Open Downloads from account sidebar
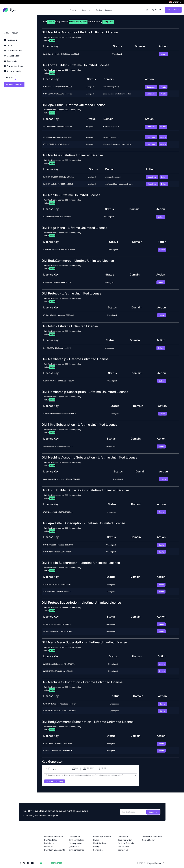The image size is (184, 868). [11, 61]
